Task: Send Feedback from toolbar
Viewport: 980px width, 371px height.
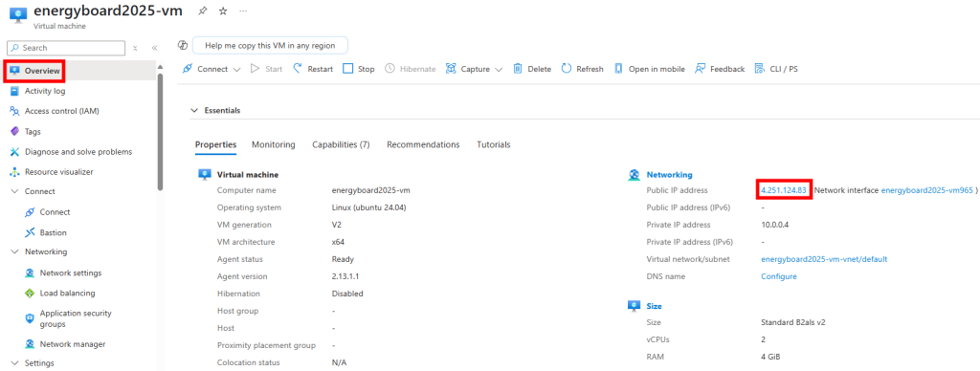Action: [720, 69]
